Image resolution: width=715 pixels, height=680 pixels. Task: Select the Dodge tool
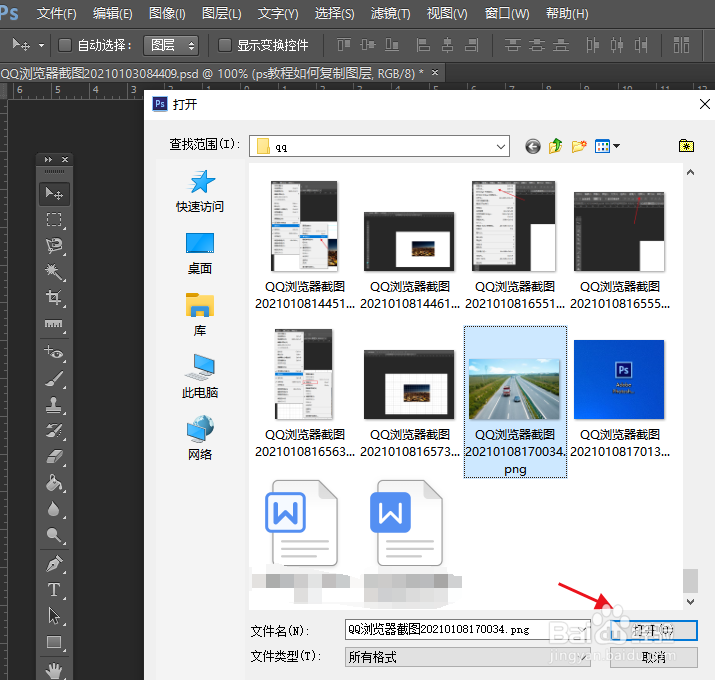pyautogui.click(x=54, y=535)
